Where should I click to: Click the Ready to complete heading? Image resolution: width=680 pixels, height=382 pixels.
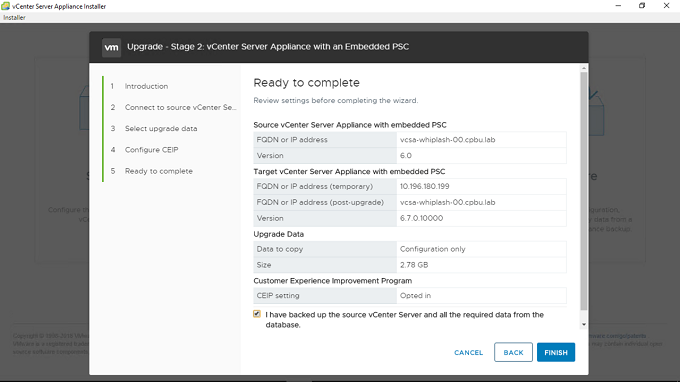(306, 83)
